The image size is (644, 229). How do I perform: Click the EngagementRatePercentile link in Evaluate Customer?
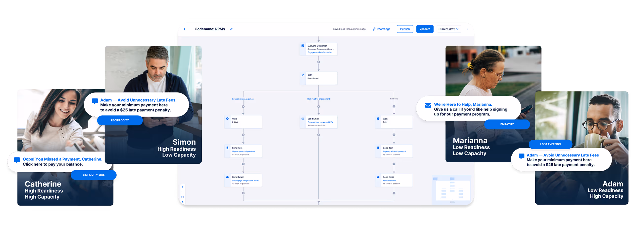point(320,52)
